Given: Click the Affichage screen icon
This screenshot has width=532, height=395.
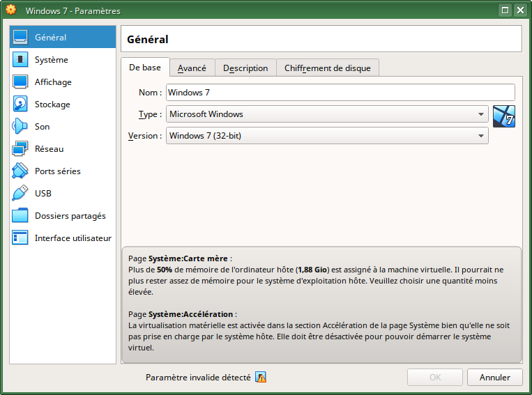Looking at the screenshot, I should pyautogui.click(x=20, y=82).
